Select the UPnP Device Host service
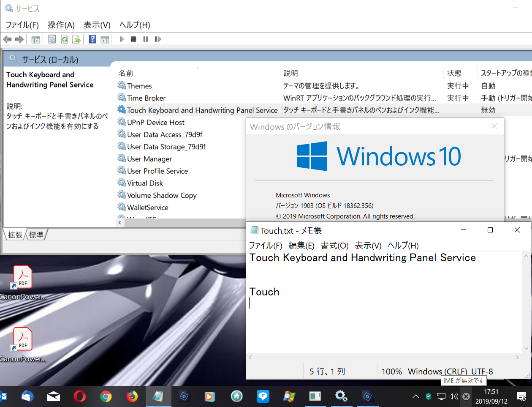 coord(156,123)
